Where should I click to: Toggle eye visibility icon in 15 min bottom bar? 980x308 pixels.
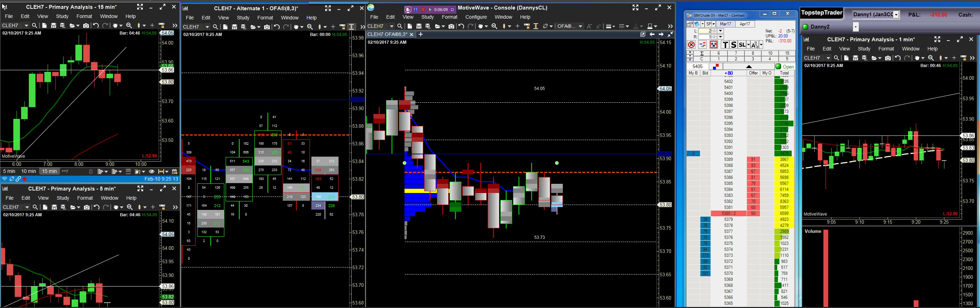[151, 171]
